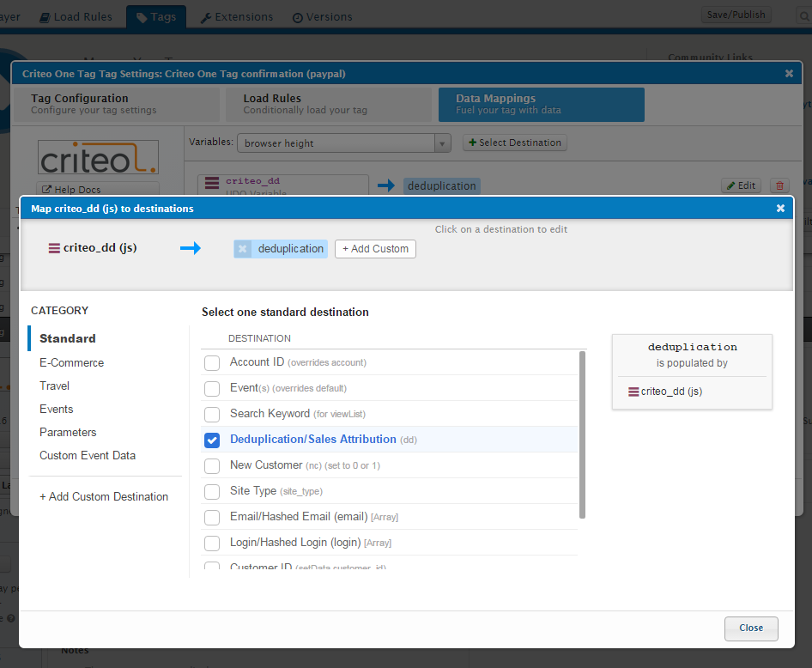Click Site Type destination label

point(253,490)
